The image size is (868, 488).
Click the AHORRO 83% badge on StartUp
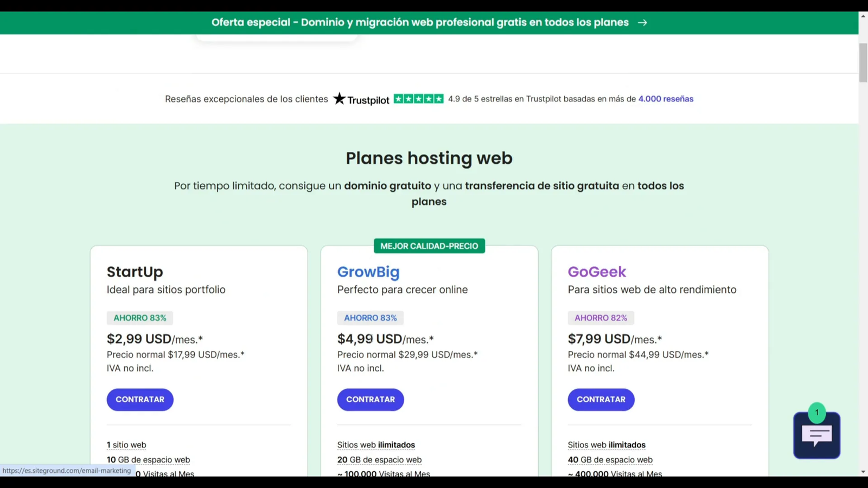(139, 318)
